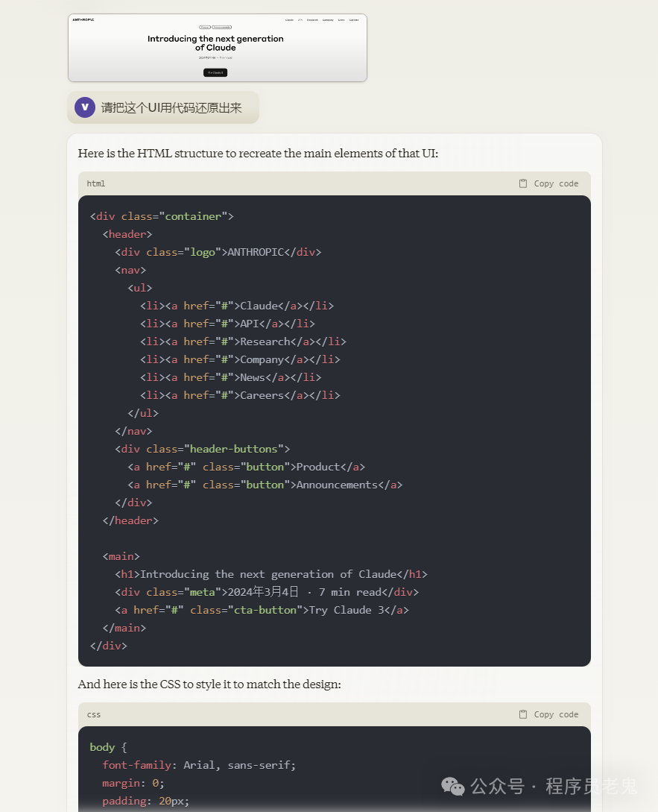Click the 'font-family: Arial, sans-serif;' line
The width and height of the screenshot is (658, 812).
click(x=199, y=765)
